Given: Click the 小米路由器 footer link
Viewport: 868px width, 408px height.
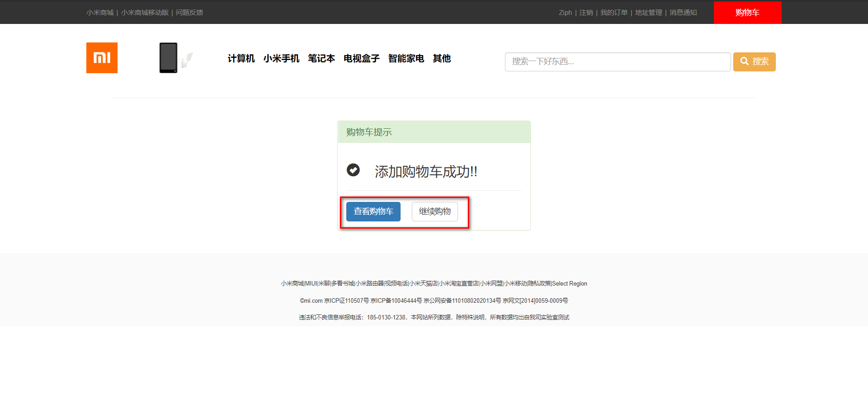Looking at the screenshot, I should pyautogui.click(x=369, y=283).
